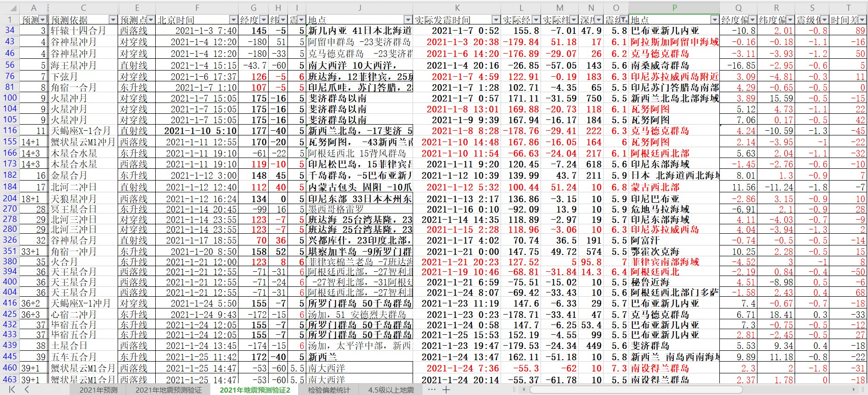Screen dimensions: 868x395
Task: Open filter dropdown for 震级 column S
Action: (x=824, y=20)
